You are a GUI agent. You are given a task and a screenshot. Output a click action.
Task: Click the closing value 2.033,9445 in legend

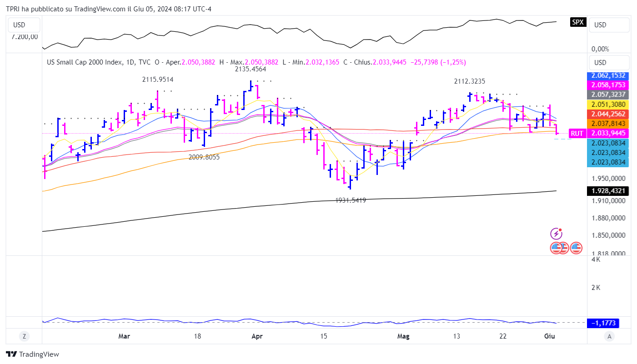[390, 62]
